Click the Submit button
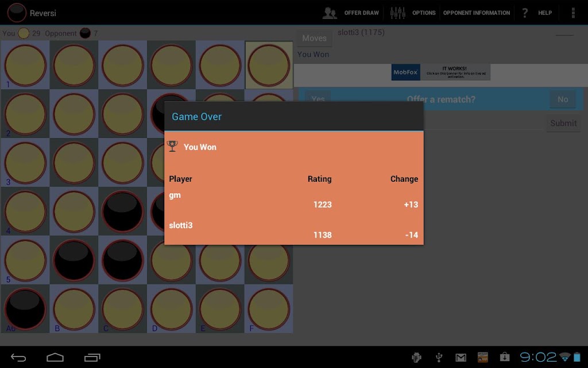 (563, 123)
